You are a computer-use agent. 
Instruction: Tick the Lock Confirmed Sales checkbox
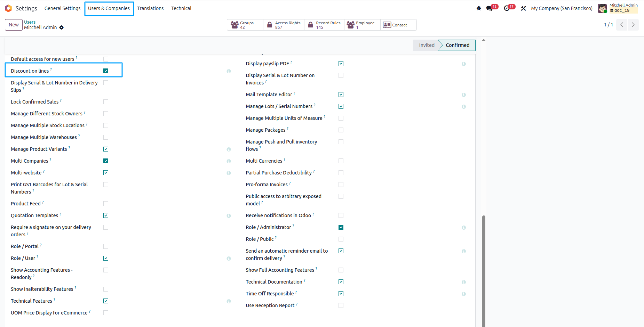coord(106,102)
